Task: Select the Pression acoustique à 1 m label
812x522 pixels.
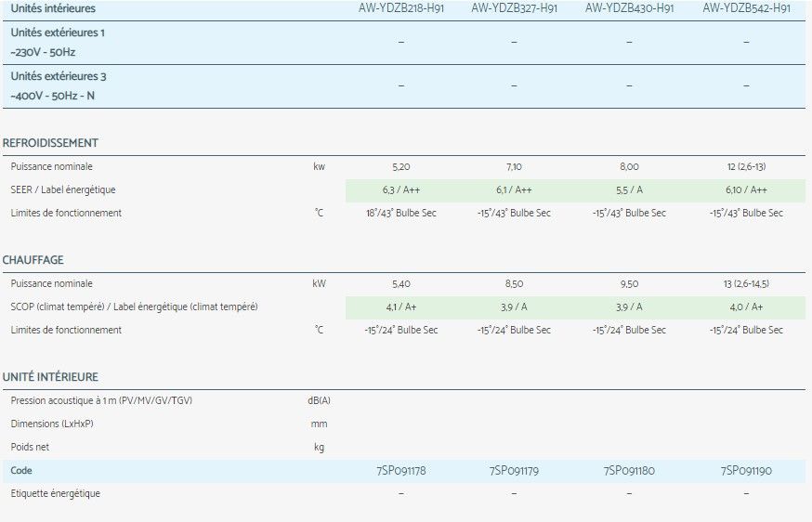Action: [101, 400]
